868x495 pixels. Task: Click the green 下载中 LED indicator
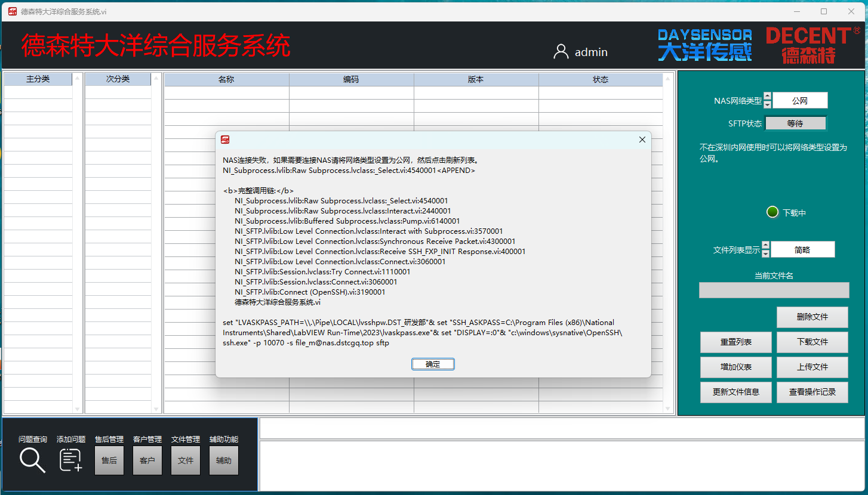pyautogui.click(x=772, y=212)
